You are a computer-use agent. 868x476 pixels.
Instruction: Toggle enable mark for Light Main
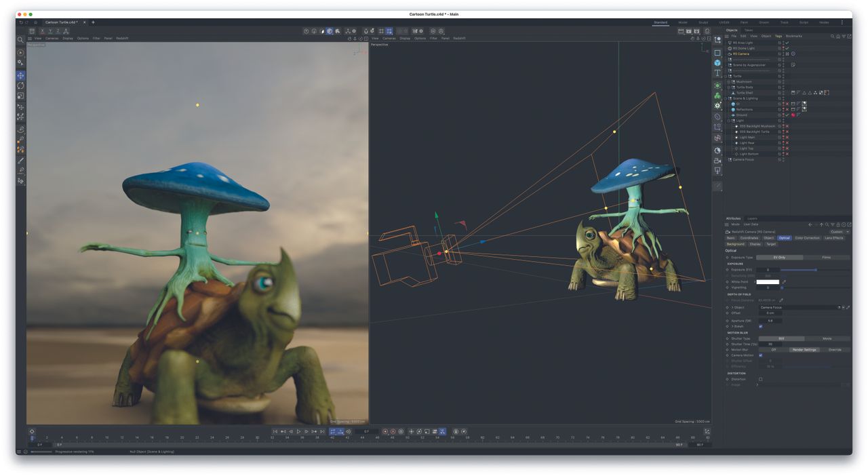tap(787, 137)
